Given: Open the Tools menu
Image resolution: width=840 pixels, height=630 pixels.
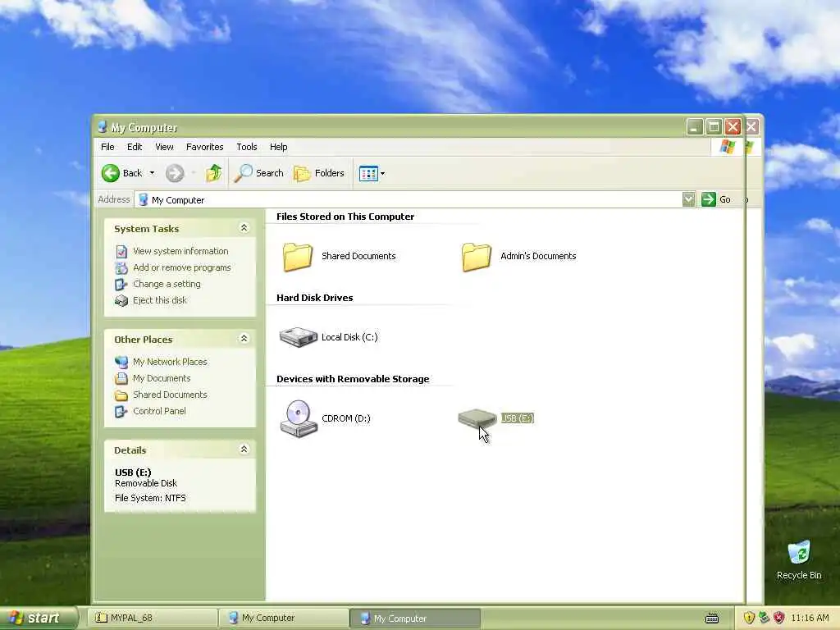Looking at the screenshot, I should click(247, 147).
